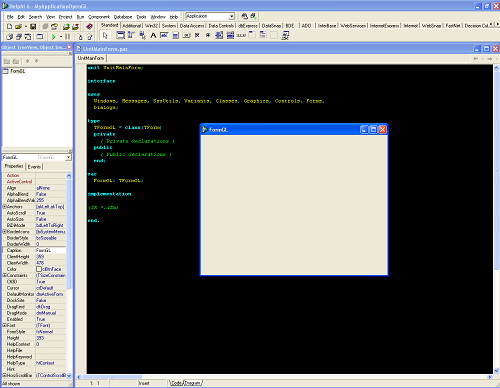Click the Caption property value field
The height and width of the screenshot is (388, 500).
tap(51, 250)
